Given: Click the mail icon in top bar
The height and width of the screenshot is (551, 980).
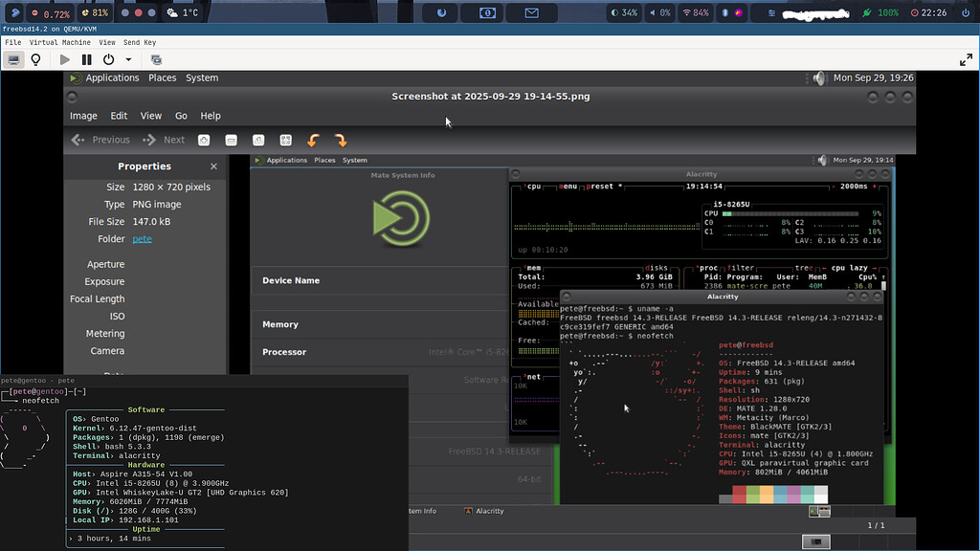Looking at the screenshot, I should (x=531, y=13).
